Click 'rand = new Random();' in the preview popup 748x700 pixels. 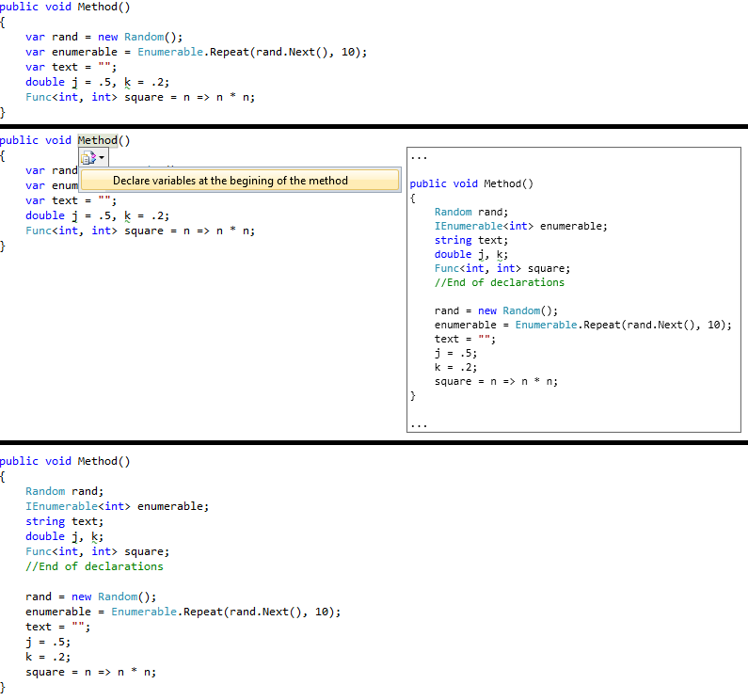[x=496, y=310]
